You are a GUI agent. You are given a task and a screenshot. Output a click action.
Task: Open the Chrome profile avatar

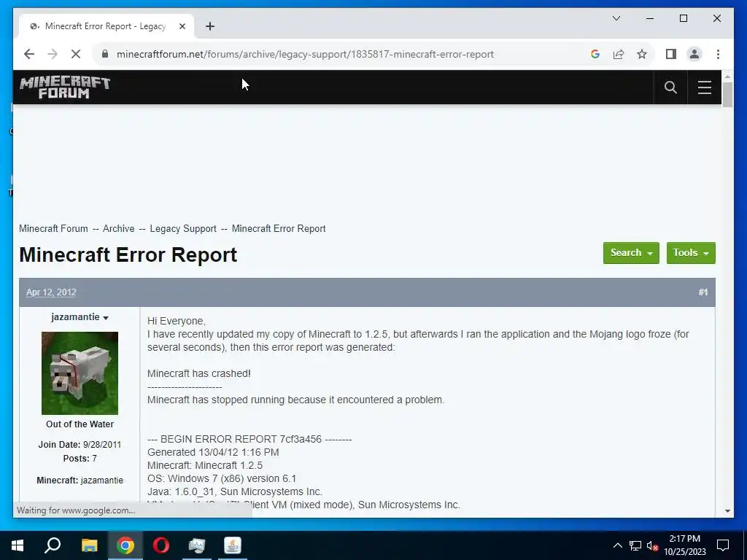694,54
